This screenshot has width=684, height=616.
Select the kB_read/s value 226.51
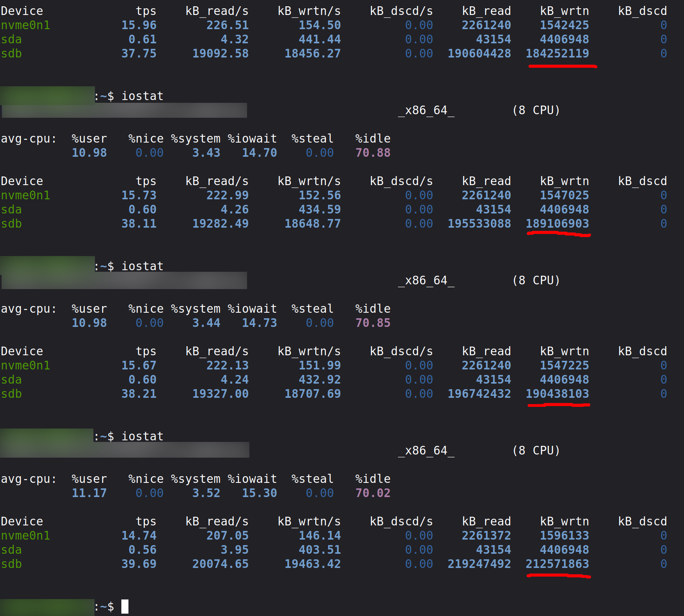tap(227, 25)
